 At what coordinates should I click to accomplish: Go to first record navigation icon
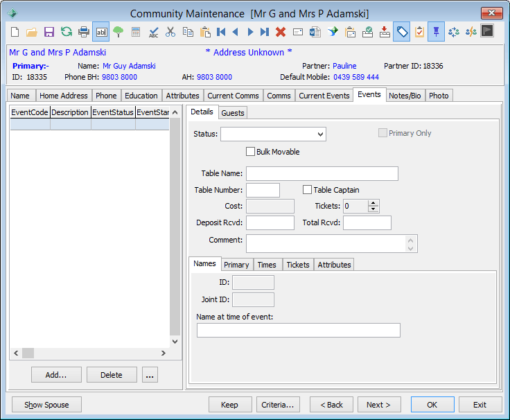click(221, 32)
